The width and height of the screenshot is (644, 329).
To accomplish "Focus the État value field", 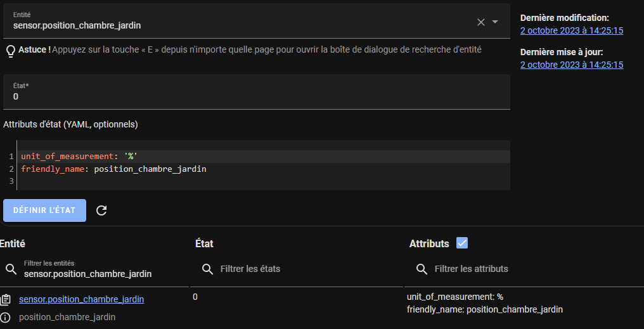I will coord(257,92).
